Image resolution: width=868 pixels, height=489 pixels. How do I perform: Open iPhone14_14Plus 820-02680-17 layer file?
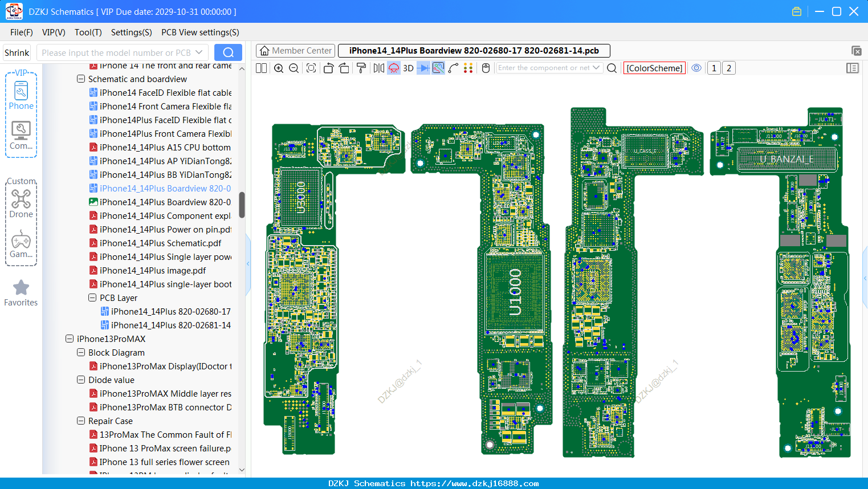click(x=166, y=312)
